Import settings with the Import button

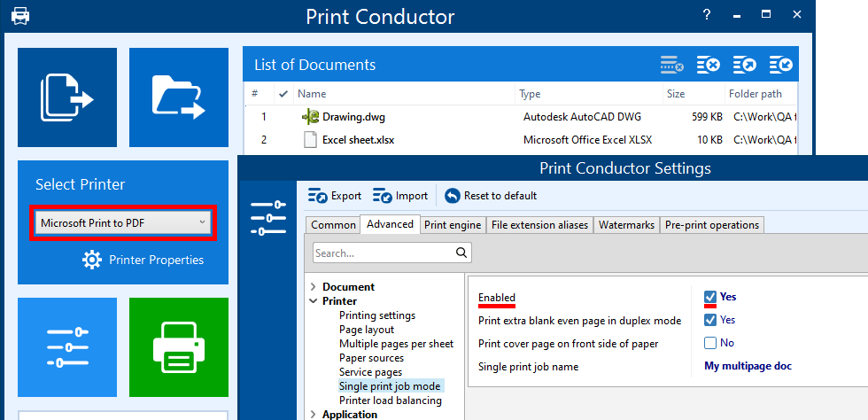click(x=400, y=196)
